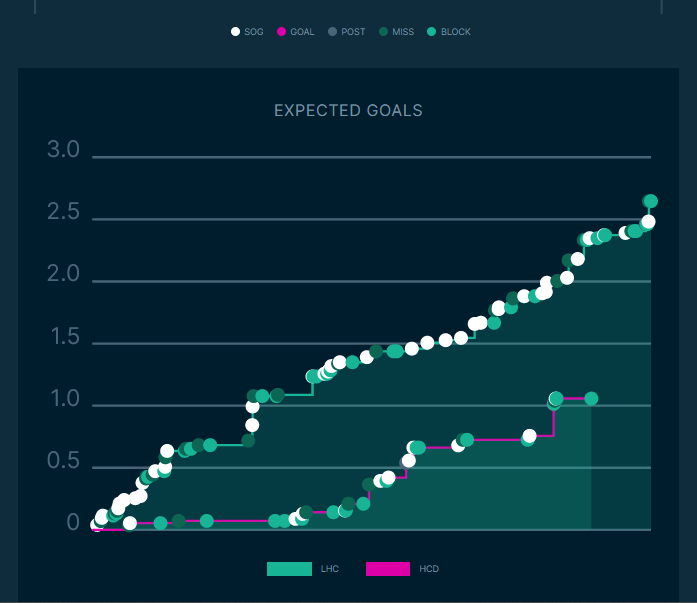This screenshot has width=697, height=603.
Task: Toggle the MISS legend label
Action: [x=403, y=32]
